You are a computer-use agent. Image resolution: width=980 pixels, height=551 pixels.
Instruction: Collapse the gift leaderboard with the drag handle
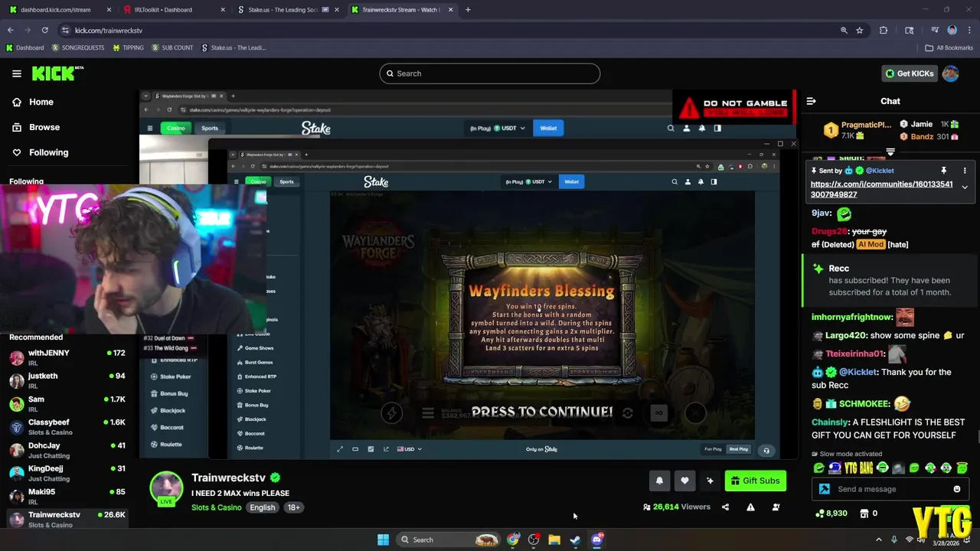click(890, 152)
